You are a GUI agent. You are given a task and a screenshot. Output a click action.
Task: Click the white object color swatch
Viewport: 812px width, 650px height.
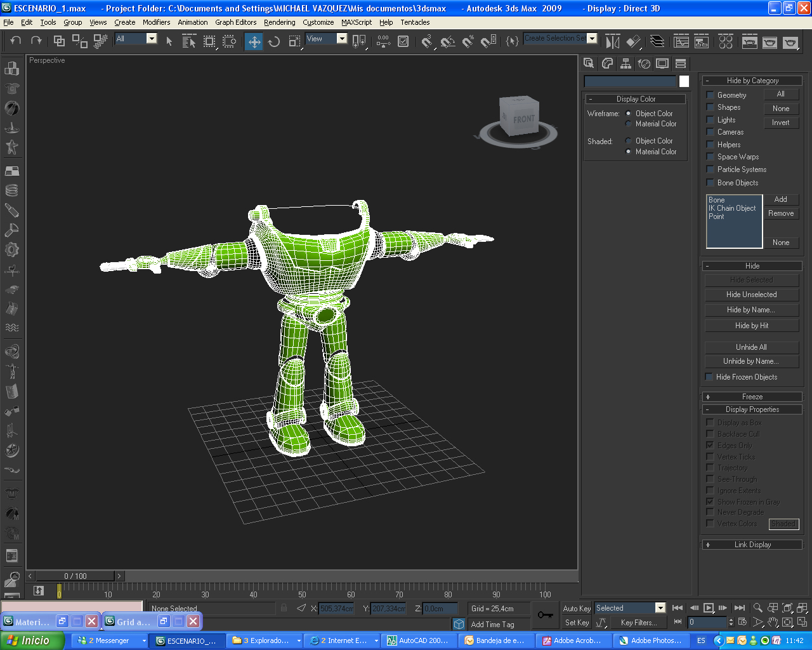point(684,81)
